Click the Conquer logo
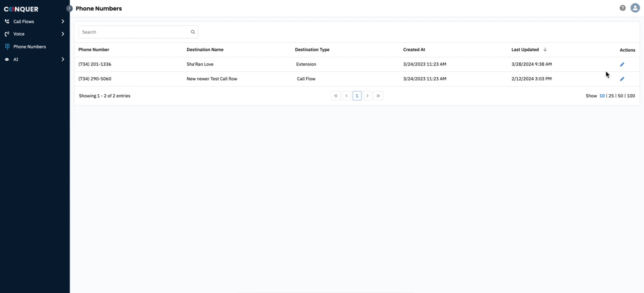This screenshot has width=644, height=293. [21, 9]
